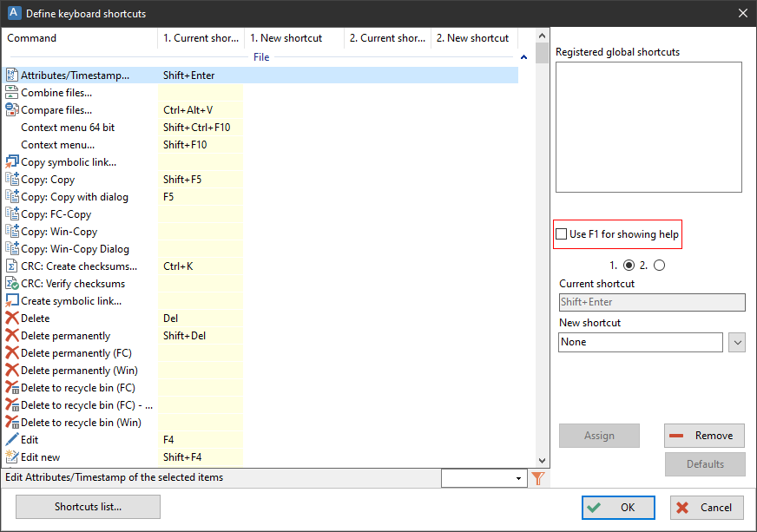This screenshot has height=532, width=757.
Task: Click the 1. New shortcut column header
Action: (293, 38)
